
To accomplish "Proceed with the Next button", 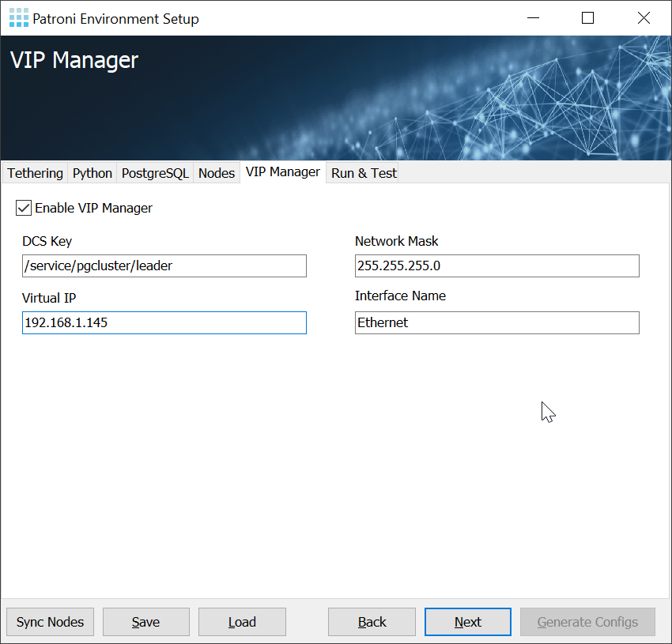I will [x=467, y=622].
